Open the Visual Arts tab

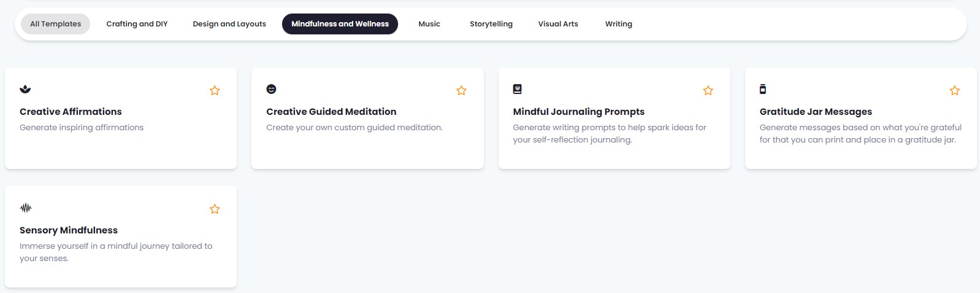coord(558,24)
